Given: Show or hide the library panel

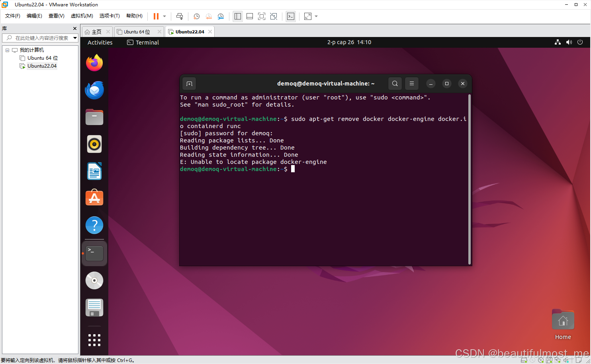Looking at the screenshot, I should 238,16.
